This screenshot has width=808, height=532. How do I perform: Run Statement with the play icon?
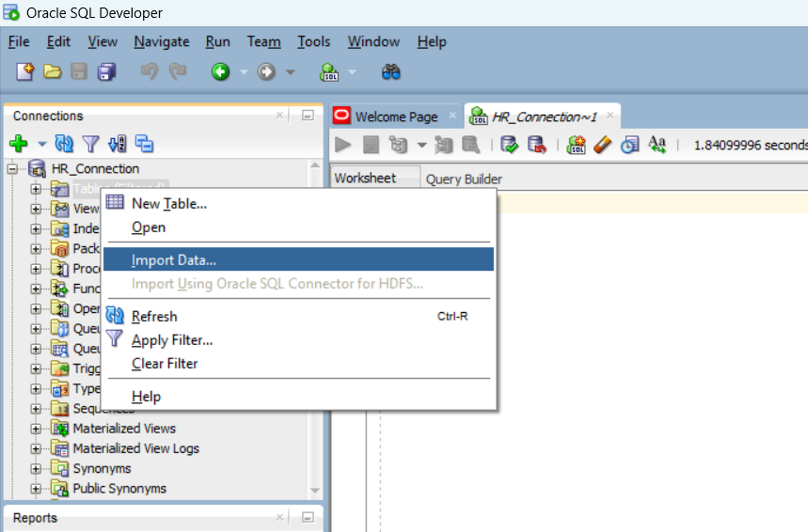pyautogui.click(x=342, y=145)
